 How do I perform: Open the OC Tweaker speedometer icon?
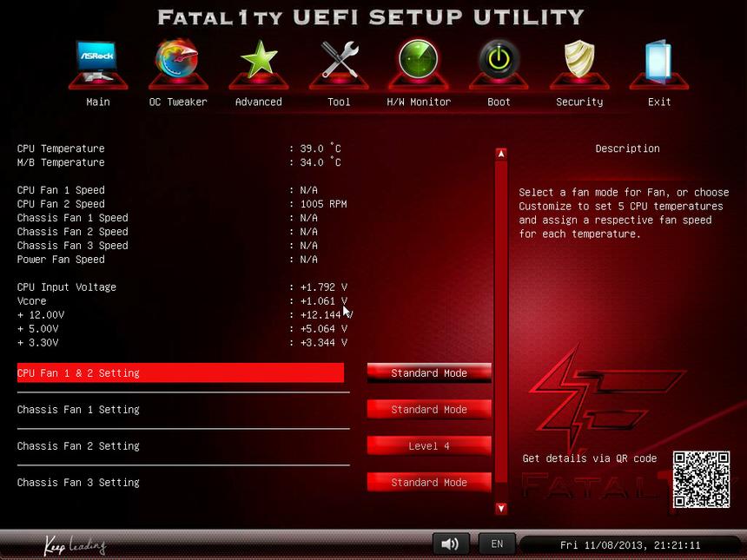point(177,63)
